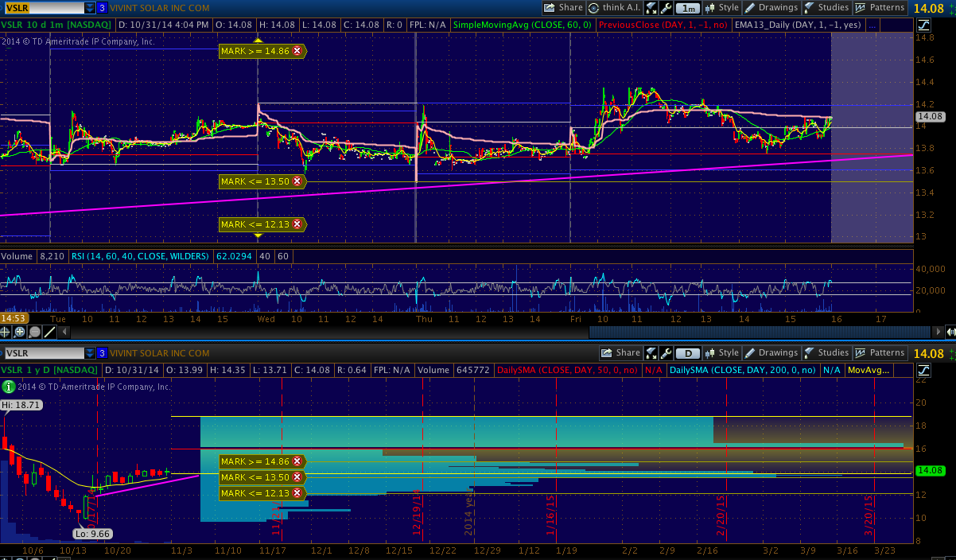This screenshot has height=560, width=956.
Task: Remove the MARK <= 12.13 alert in the lower chart
Action: pyautogui.click(x=297, y=494)
